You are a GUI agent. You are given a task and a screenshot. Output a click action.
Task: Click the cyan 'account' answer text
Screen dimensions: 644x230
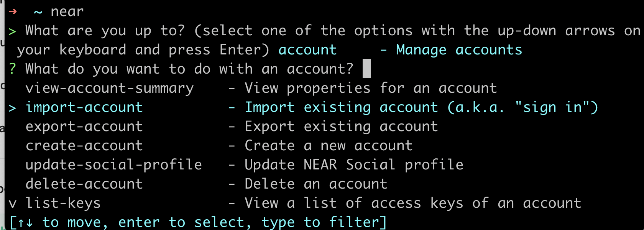[x=308, y=50]
